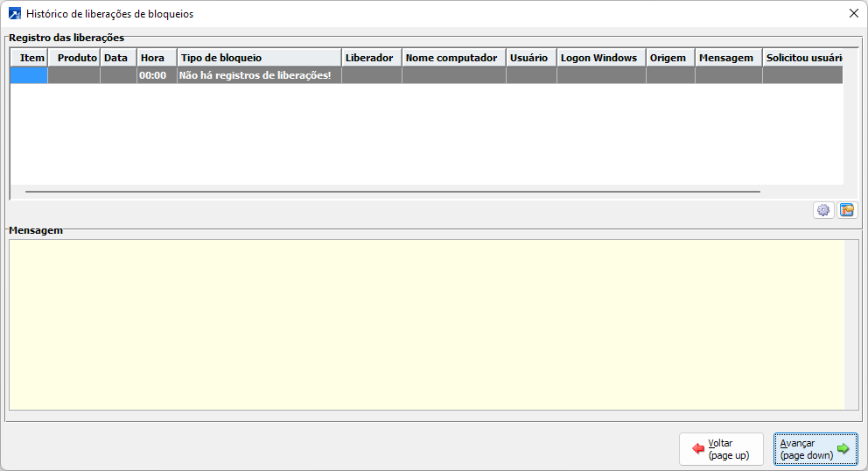Screen dimensions: 868x471
Task: Select the 00:00 Hora cell
Action: [x=157, y=75]
